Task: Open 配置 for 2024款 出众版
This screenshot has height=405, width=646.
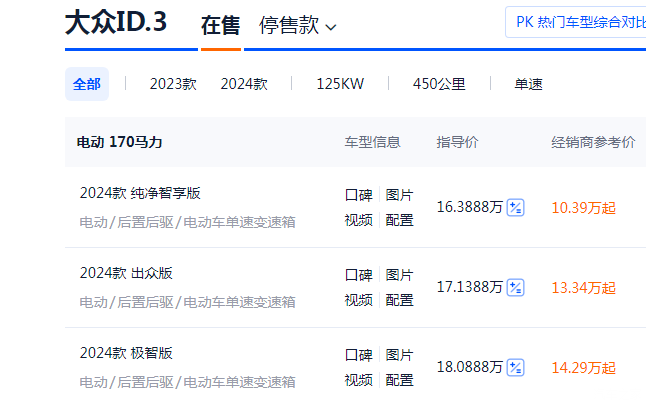Action: pos(399,300)
